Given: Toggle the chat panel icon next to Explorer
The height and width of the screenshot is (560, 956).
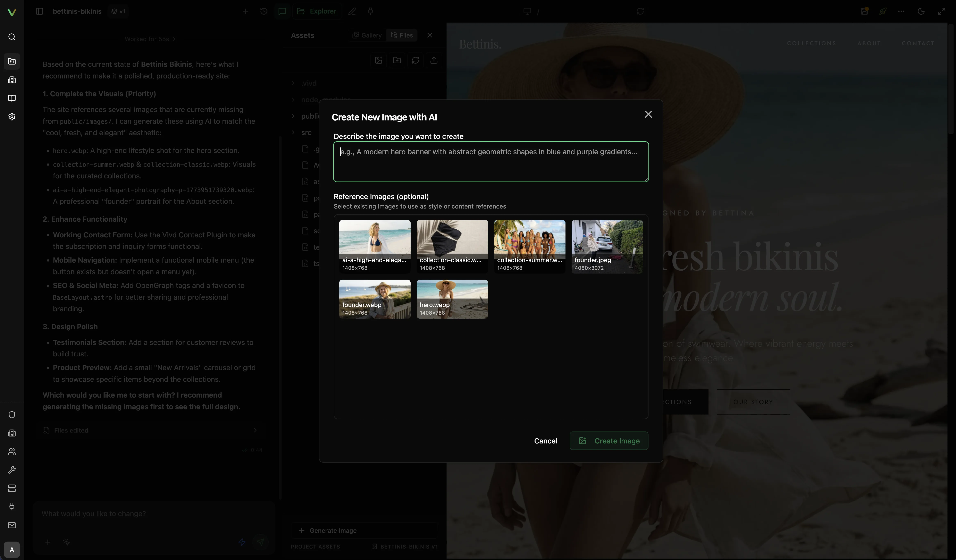Looking at the screenshot, I should [282, 11].
